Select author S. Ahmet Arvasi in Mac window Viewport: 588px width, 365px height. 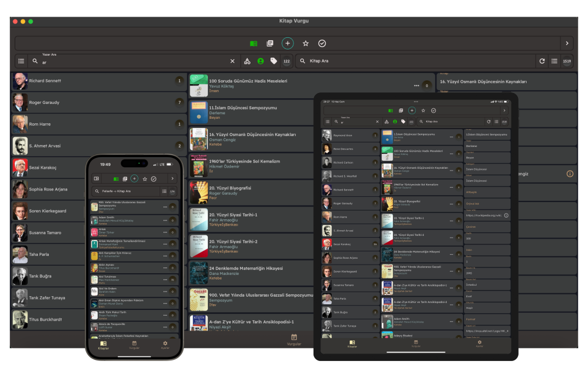(x=99, y=146)
